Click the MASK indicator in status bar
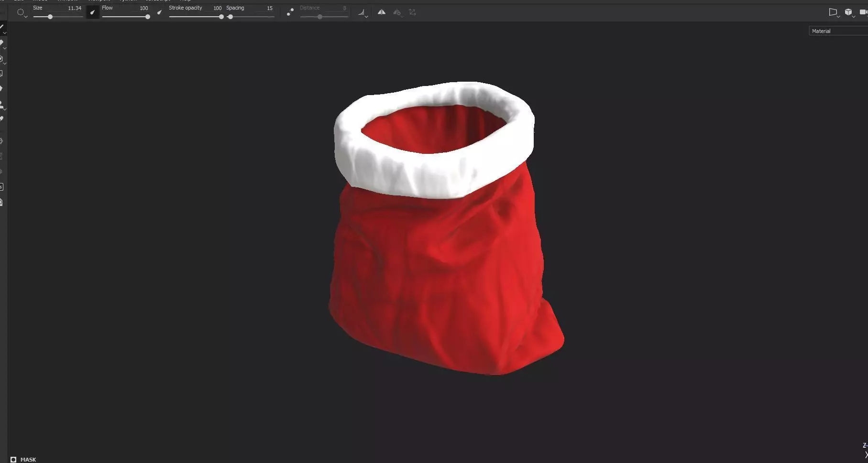The image size is (868, 463). (x=23, y=459)
